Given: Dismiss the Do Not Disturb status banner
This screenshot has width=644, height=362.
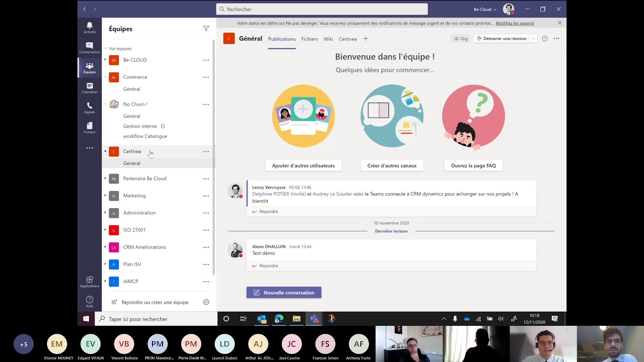Looking at the screenshot, I should pyautogui.click(x=559, y=23).
